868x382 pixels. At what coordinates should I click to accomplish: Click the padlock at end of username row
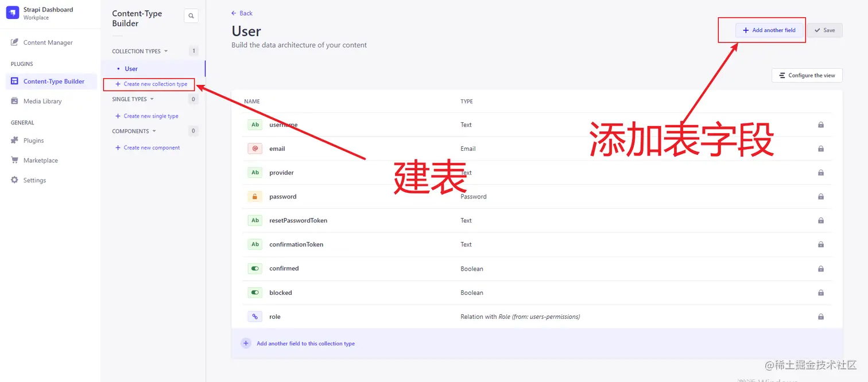pyautogui.click(x=821, y=124)
